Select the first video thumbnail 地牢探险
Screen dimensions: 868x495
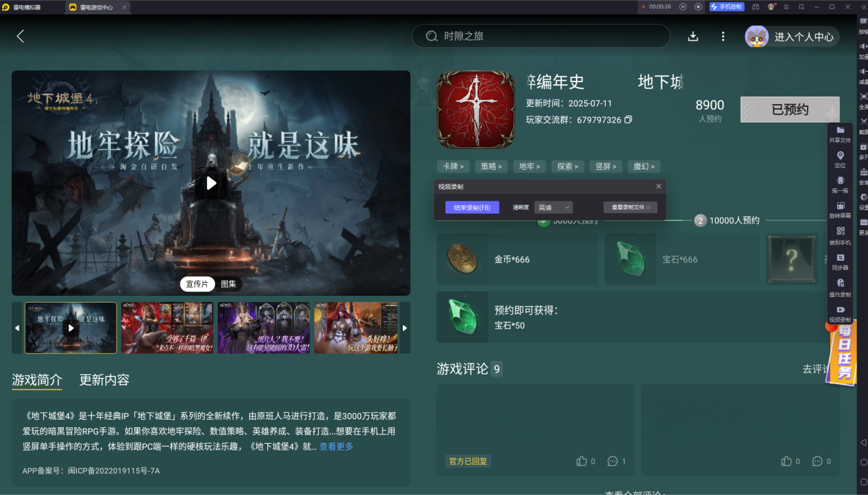point(71,328)
